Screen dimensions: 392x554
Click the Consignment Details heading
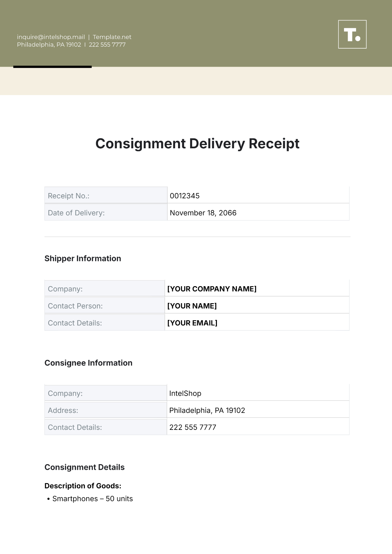[85, 467]
